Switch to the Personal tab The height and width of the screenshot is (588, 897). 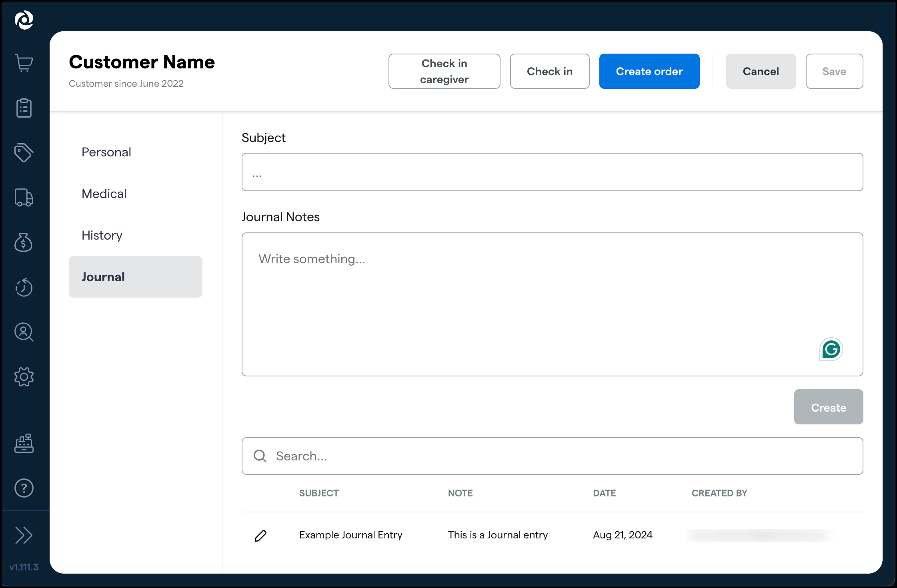point(106,152)
